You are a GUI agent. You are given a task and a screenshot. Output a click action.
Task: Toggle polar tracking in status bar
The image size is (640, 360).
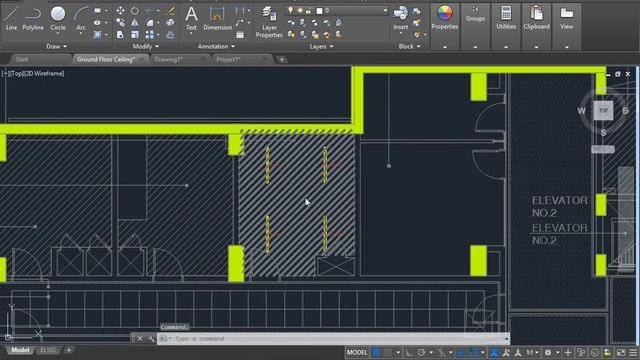click(421, 352)
